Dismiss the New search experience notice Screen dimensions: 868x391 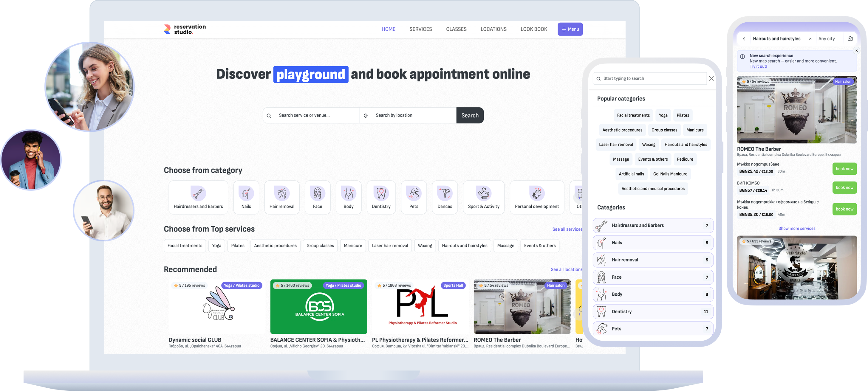tap(857, 51)
